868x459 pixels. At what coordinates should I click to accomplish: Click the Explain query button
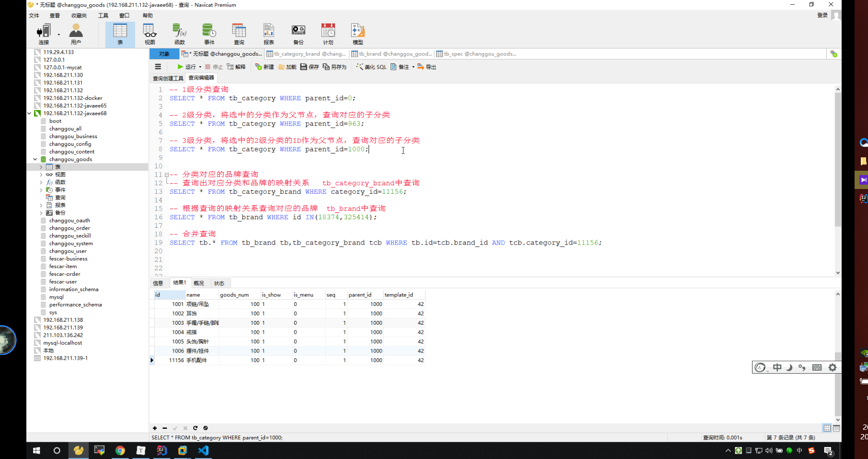(x=236, y=67)
